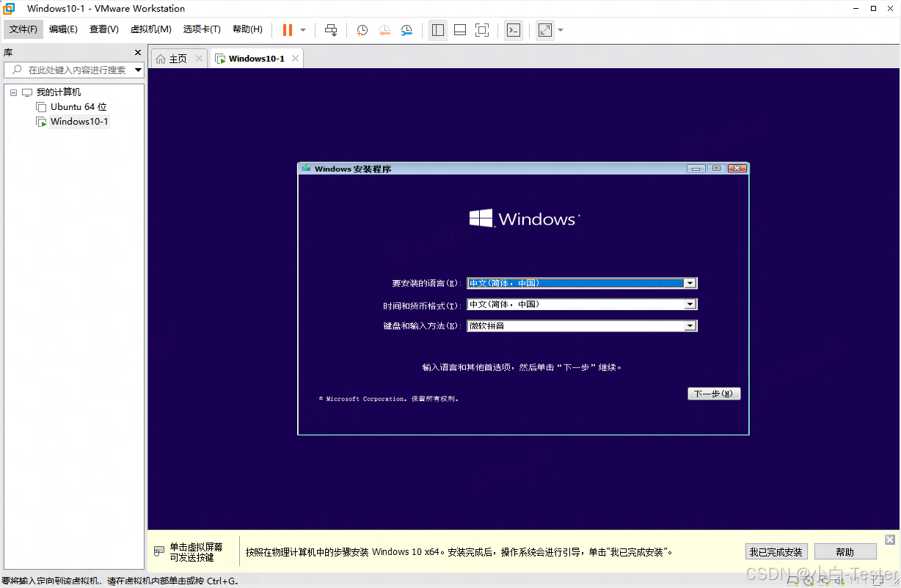Click the take snapshot clock icon
901x588 pixels.
click(x=362, y=30)
